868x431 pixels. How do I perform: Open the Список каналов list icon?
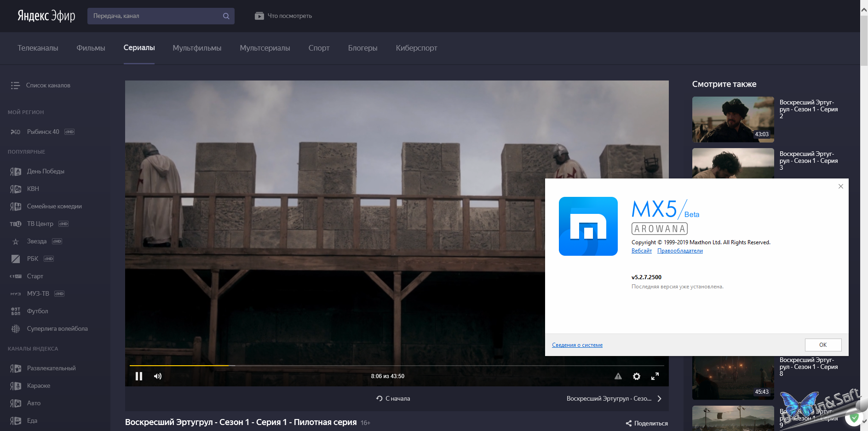point(15,86)
